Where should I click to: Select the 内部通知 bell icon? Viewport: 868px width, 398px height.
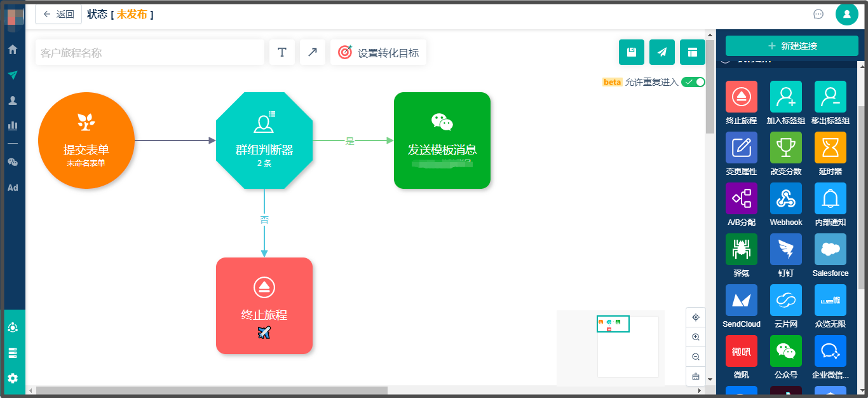point(831,198)
